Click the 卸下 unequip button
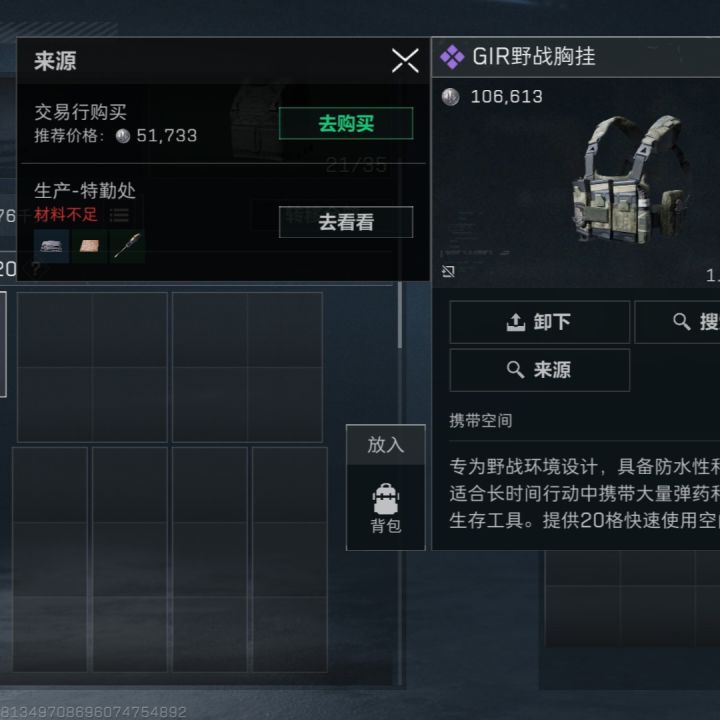The image size is (720, 720). pyautogui.click(x=540, y=322)
